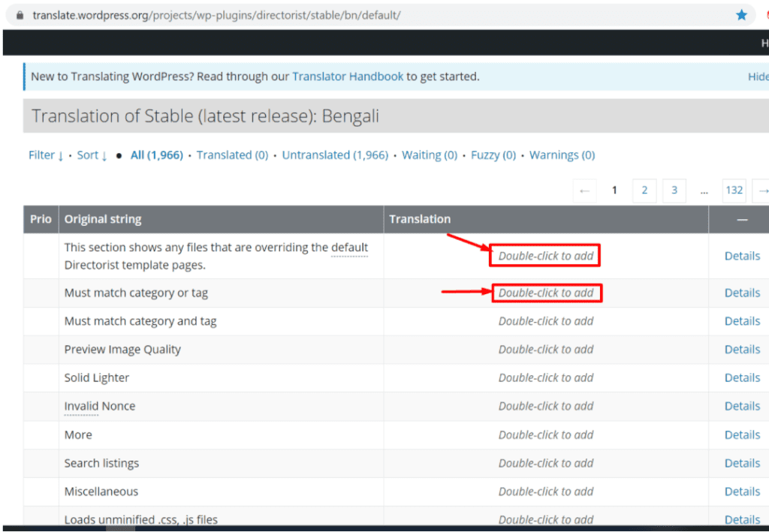Select the 'Must match category or tag' original string
This screenshot has width=769, height=532.
point(137,293)
